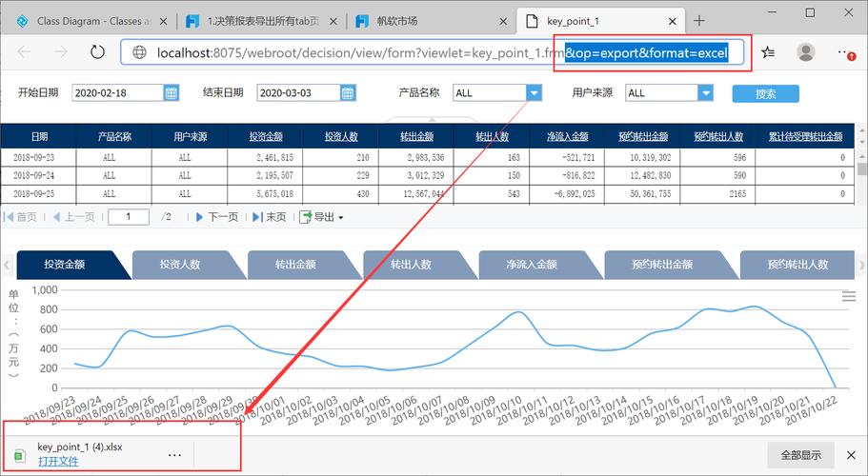Image resolution: width=868 pixels, height=476 pixels.
Task: Switch to 决策报表导出所有tab页 browser tab
Action: (x=261, y=22)
